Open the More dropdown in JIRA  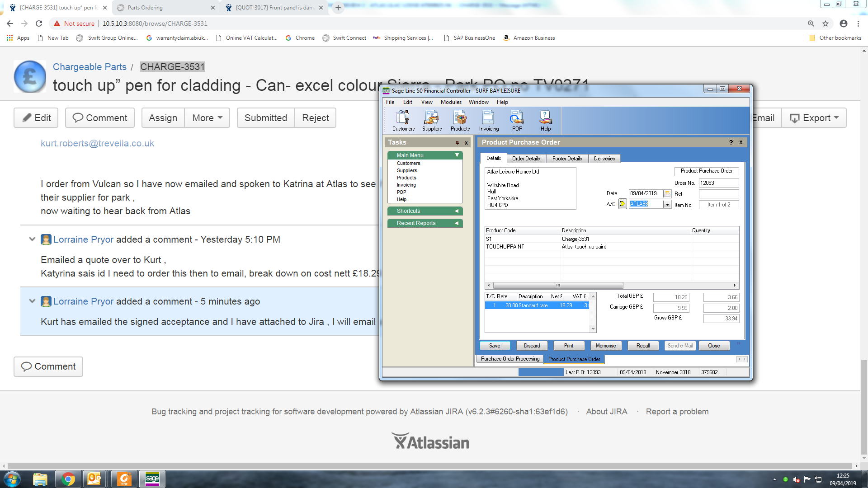click(x=207, y=118)
